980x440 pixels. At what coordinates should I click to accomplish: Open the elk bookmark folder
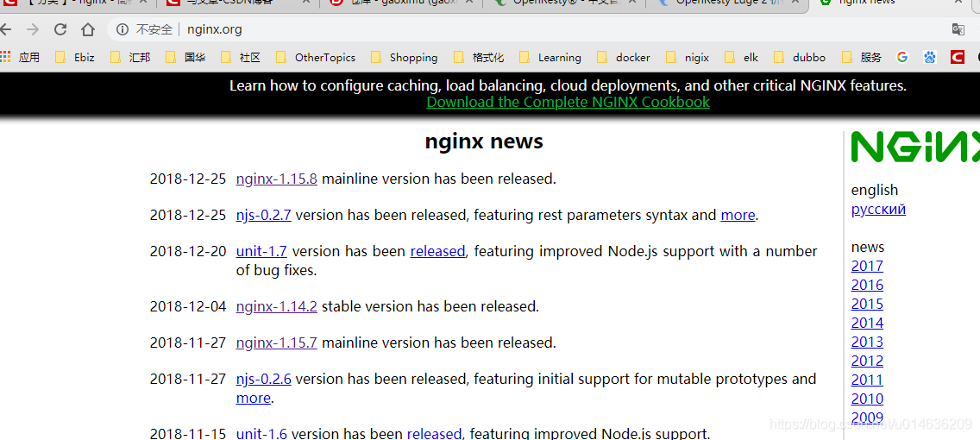(x=741, y=58)
